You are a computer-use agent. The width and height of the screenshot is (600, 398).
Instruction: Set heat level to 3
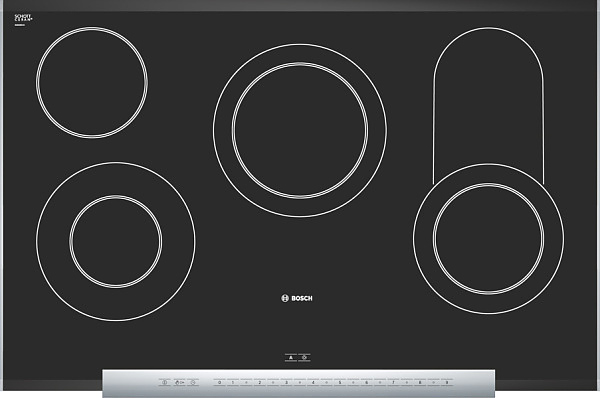(286, 382)
